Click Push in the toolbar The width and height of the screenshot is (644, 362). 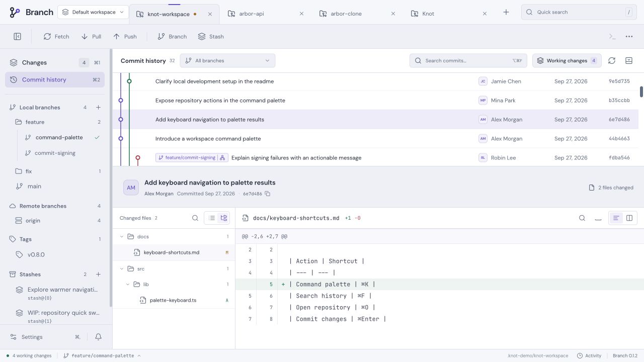[125, 37]
